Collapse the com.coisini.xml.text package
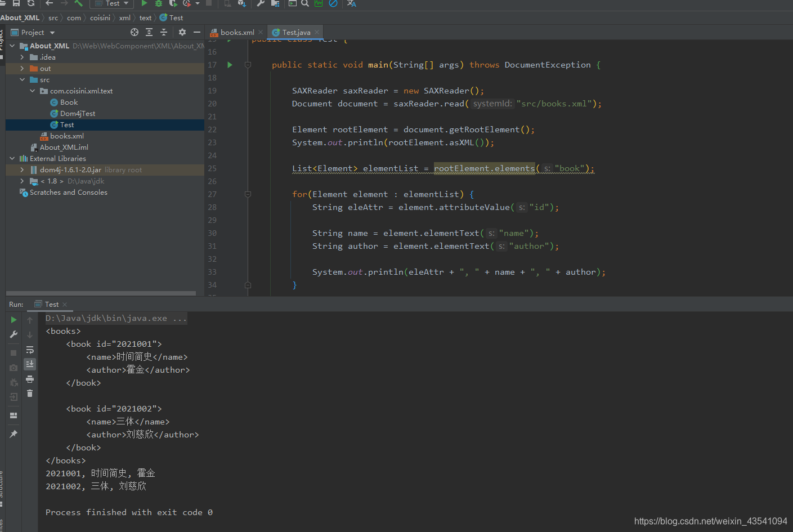Image resolution: width=793 pixels, height=532 pixels. [32, 91]
